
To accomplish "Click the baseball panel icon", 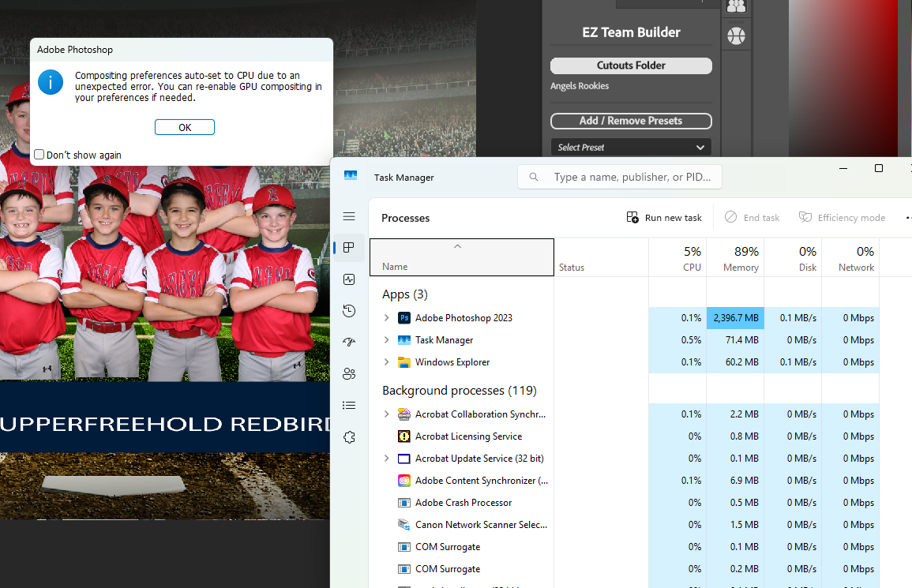I will pyautogui.click(x=736, y=36).
